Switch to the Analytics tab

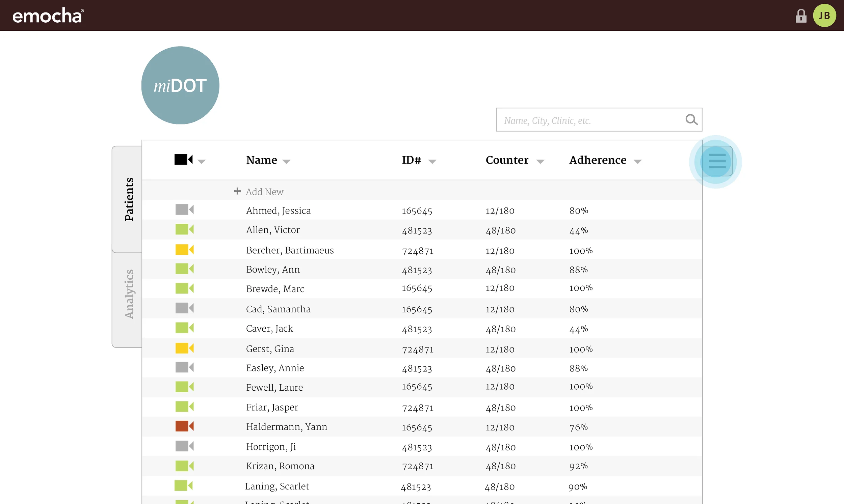[128, 294]
